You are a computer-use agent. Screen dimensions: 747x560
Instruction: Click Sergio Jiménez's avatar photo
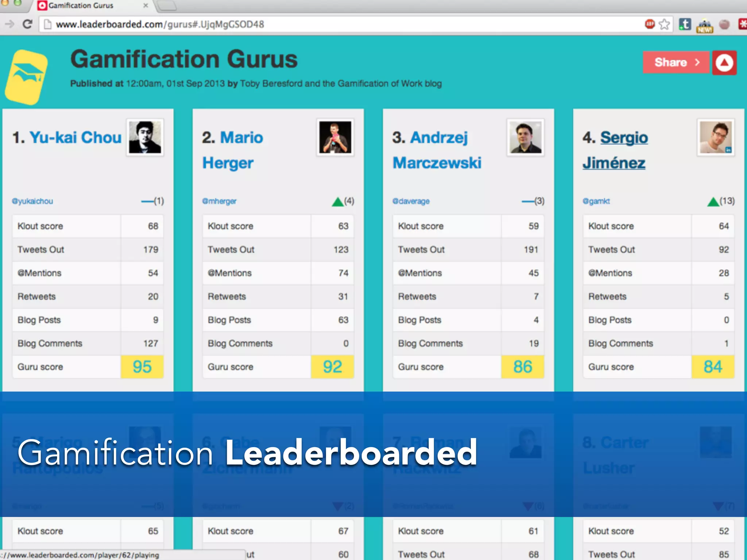(716, 137)
